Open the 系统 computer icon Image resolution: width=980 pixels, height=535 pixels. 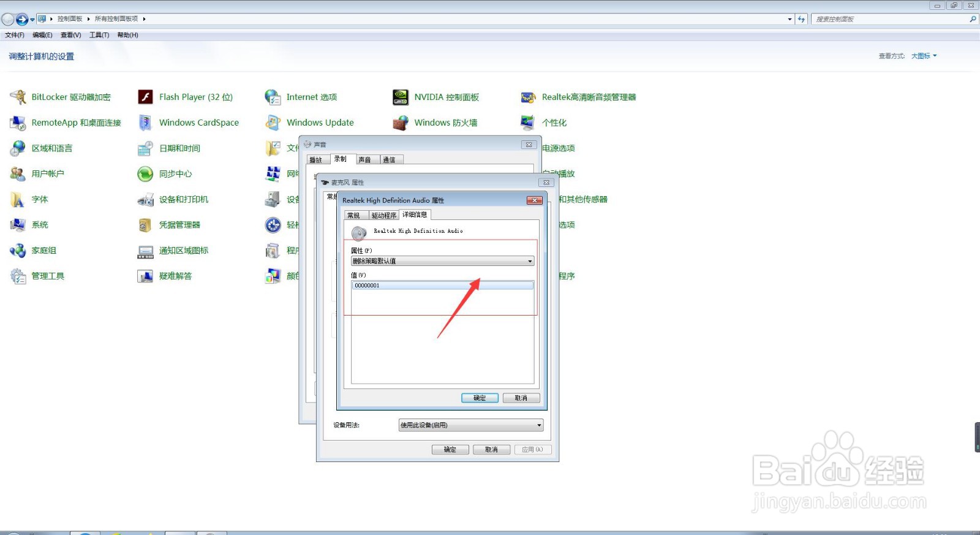18,225
